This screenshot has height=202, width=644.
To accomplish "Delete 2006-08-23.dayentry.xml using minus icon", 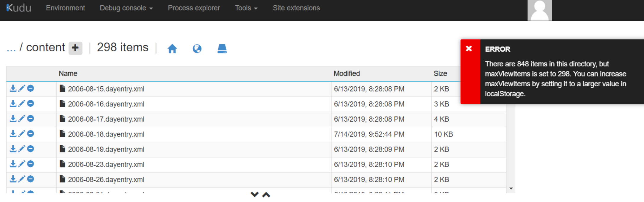I will click(x=30, y=164).
